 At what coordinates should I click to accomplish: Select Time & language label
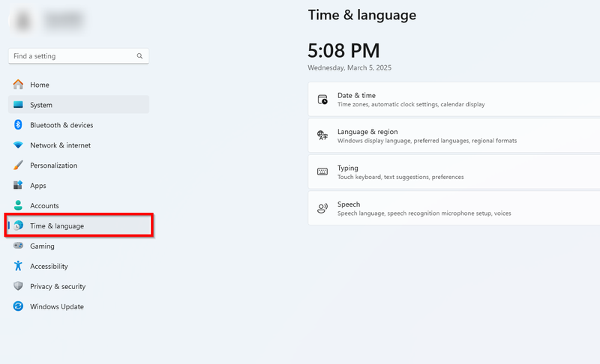pos(57,226)
